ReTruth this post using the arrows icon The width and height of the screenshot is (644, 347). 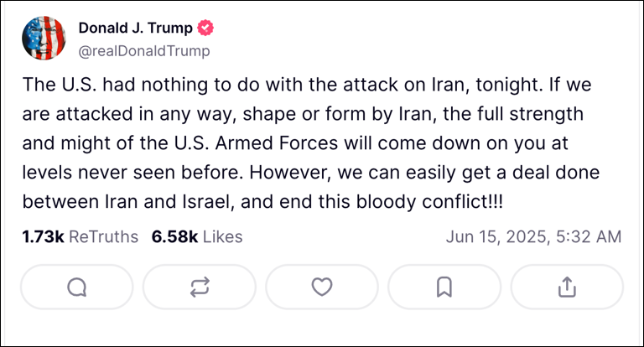pos(199,287)
